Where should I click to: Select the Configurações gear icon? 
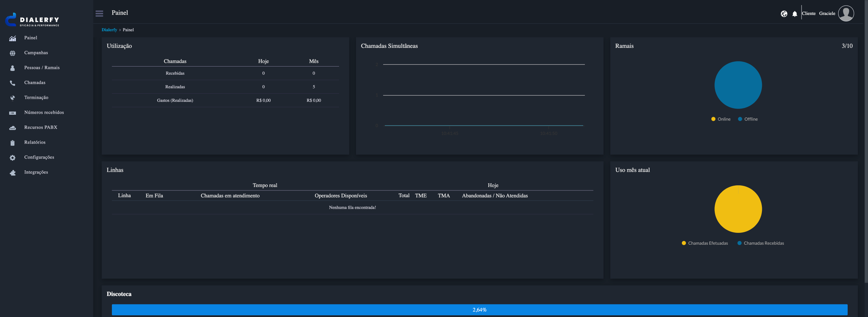pyautogui.click(x=13, y=157)
